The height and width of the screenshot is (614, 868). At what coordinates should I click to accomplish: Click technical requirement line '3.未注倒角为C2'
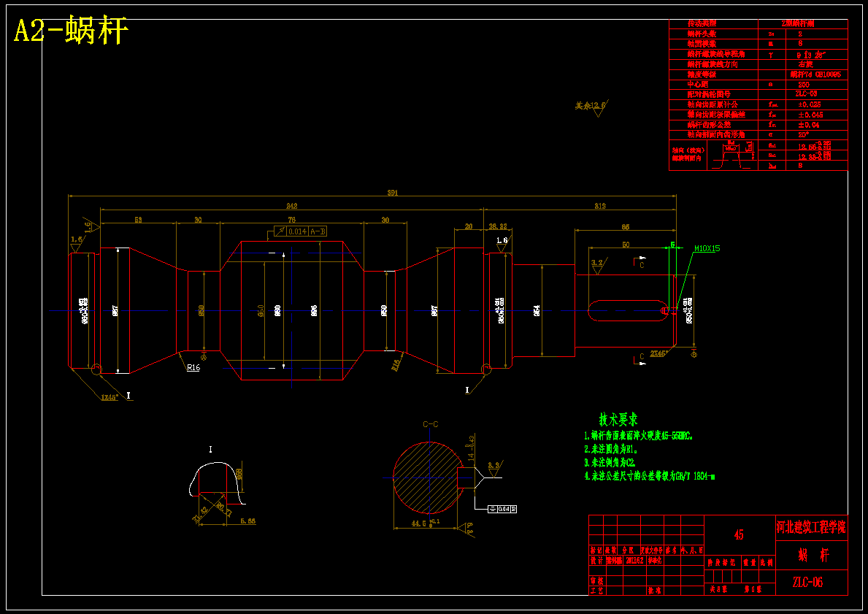coord(610,461)
